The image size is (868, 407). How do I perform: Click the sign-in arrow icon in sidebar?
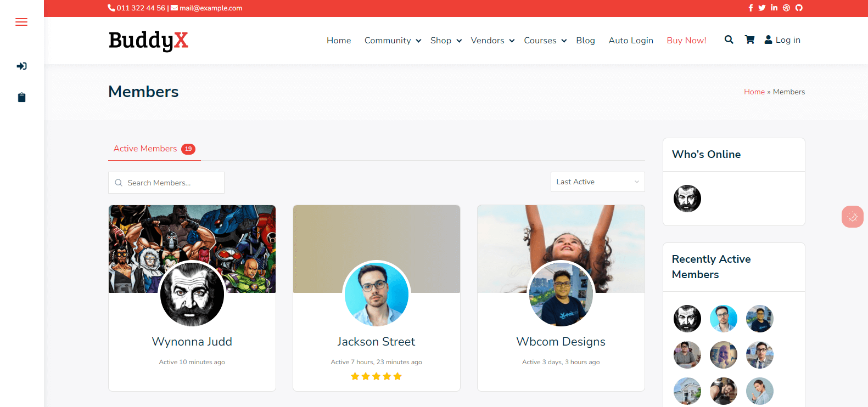(x=21, y=66)
